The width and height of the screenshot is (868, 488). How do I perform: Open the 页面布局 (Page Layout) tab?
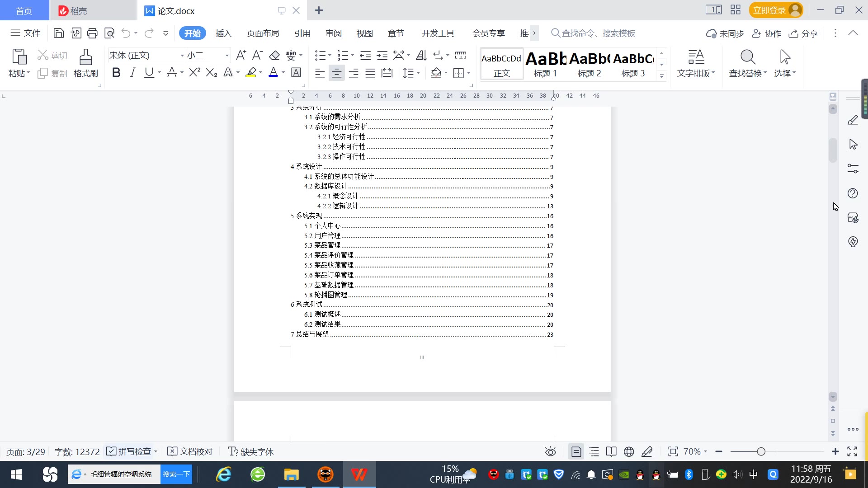(x=263, y=33)
